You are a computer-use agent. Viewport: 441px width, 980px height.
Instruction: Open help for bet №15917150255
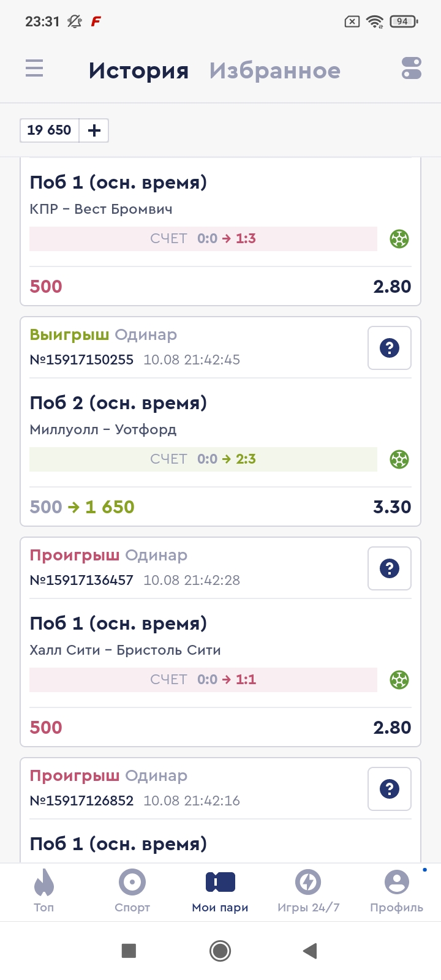390,348
